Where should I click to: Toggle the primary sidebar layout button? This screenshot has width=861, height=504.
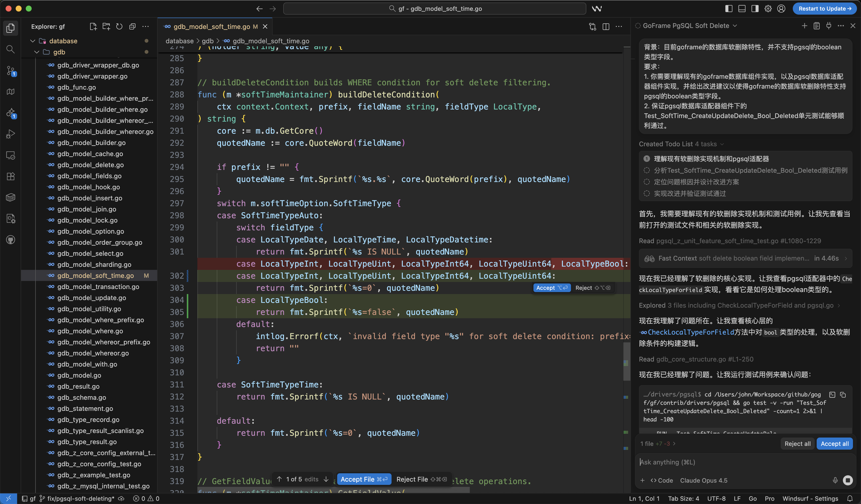pos(728,9)
